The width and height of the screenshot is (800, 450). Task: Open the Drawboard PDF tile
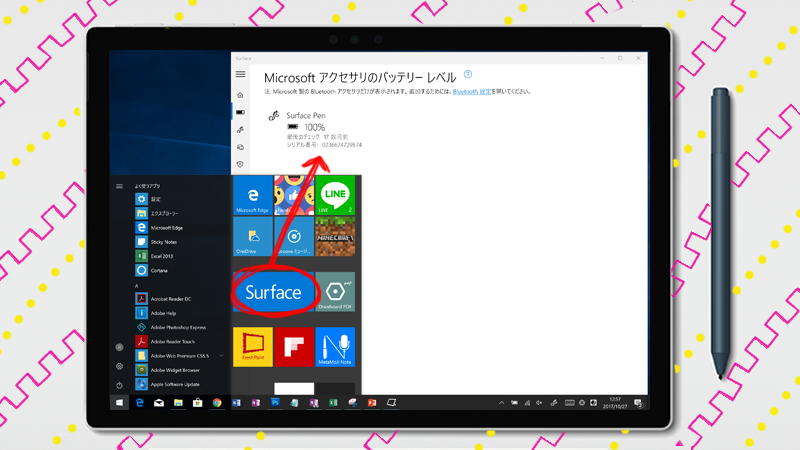pos(335,292)
